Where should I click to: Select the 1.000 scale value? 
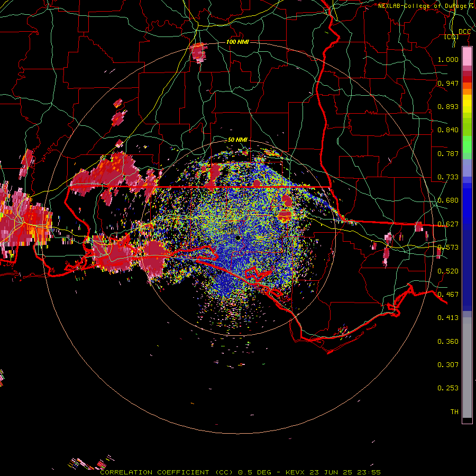(448, 59)
